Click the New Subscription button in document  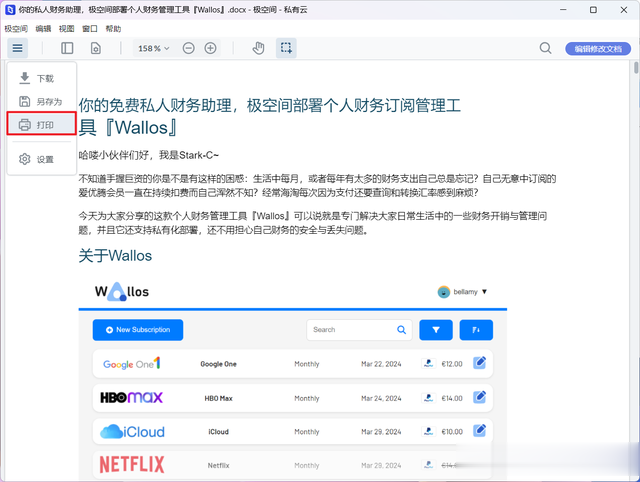138,330
